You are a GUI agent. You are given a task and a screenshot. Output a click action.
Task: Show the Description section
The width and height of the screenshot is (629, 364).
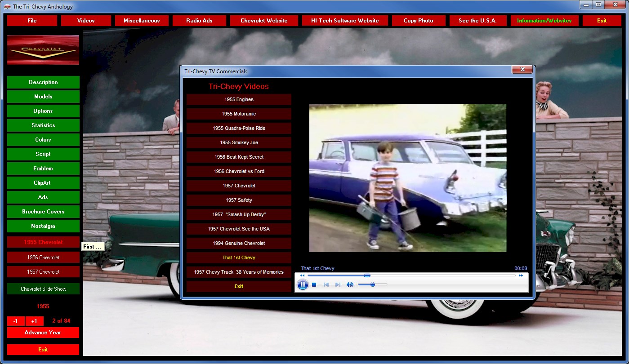click(x=43, y=82)
